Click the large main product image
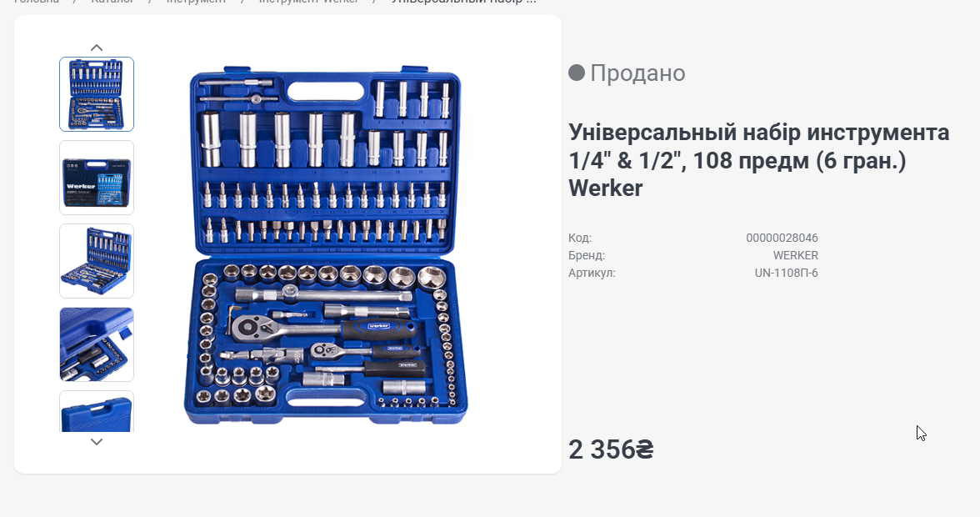This screenshot has height=517, width=980. point(325,245)
